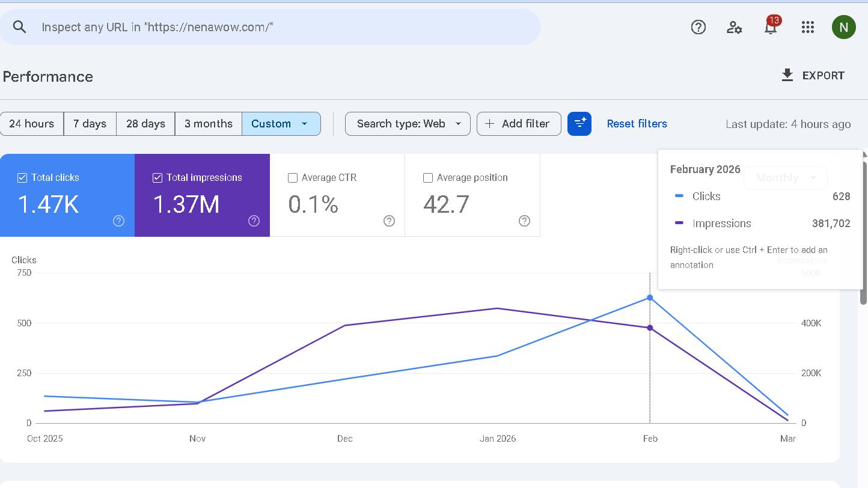
Task: Click the search magnifier icon
Action: (x=20, y=27)
